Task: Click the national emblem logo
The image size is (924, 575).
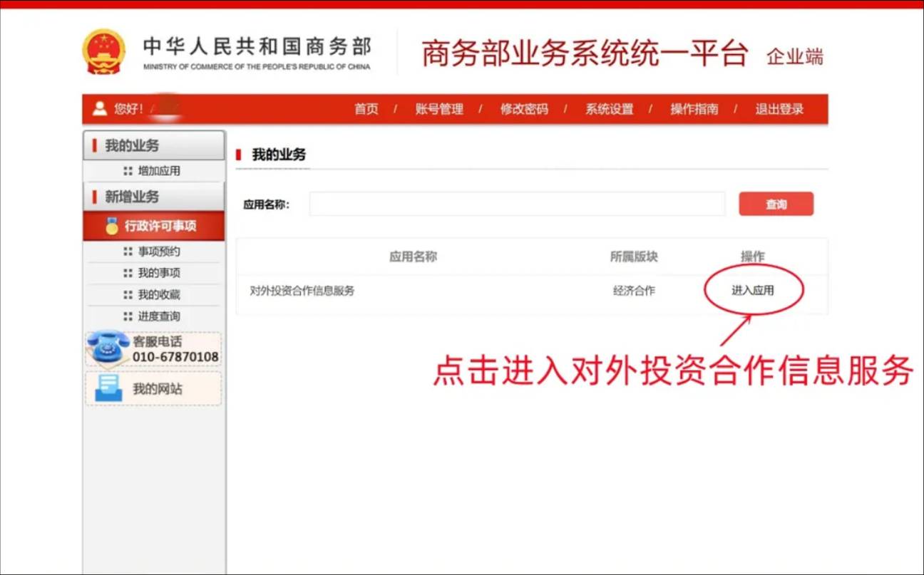Action: coord(104,51)
